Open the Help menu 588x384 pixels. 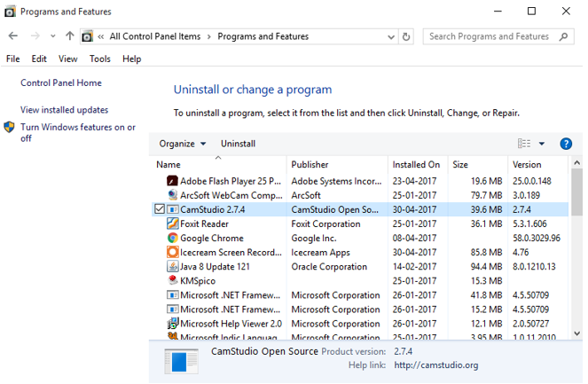(131, 59)
